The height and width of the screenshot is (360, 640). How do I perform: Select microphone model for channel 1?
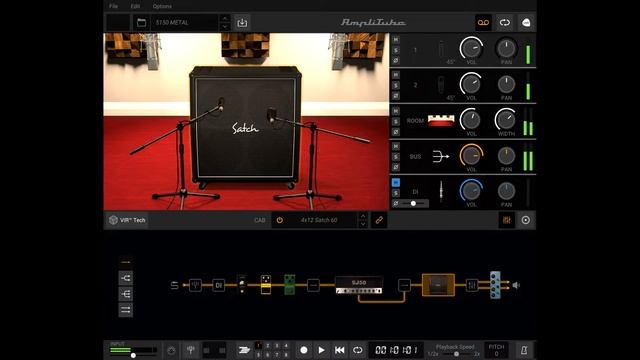click(x=441, y=50)
